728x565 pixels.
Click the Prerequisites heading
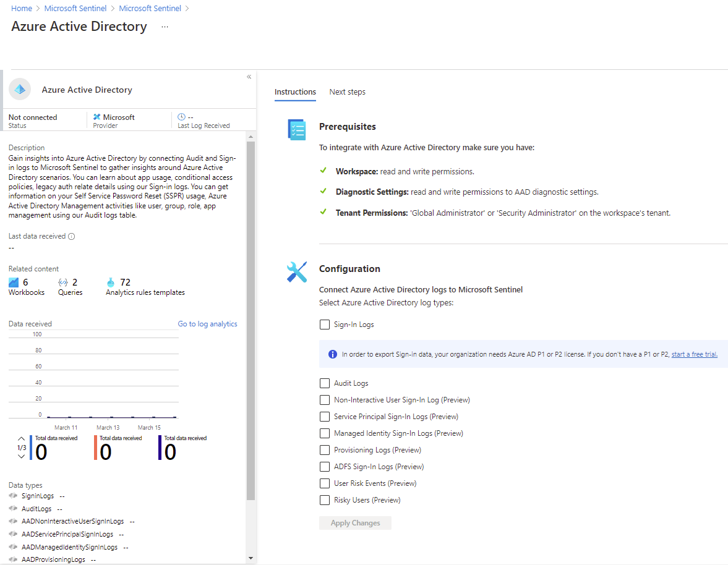point(347,127)
